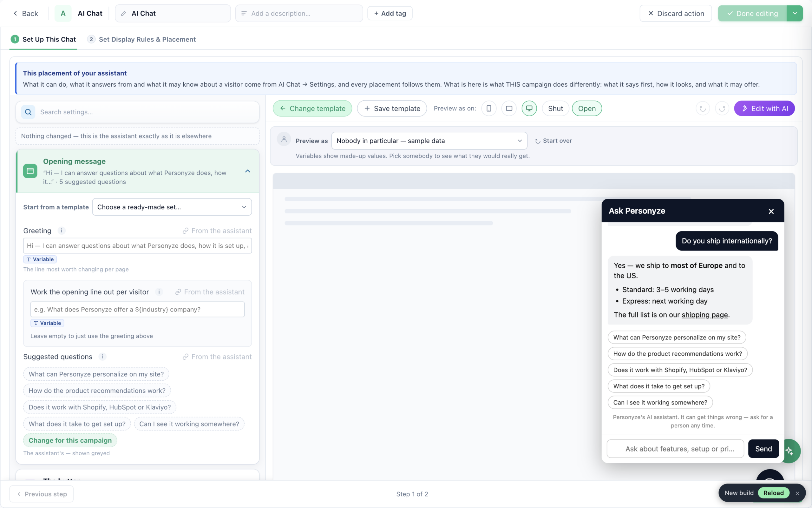Go back using the Back button

pyautogui.click(x=25, y=13)
